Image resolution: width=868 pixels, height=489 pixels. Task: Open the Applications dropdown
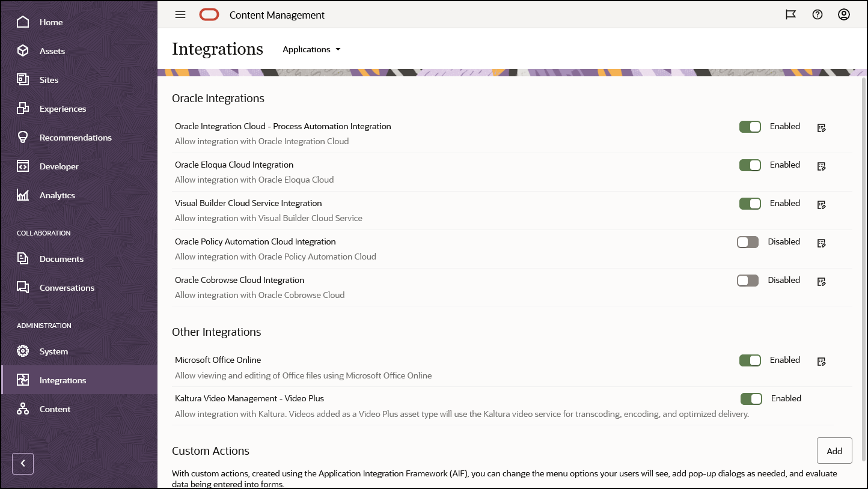pos(311,49)
